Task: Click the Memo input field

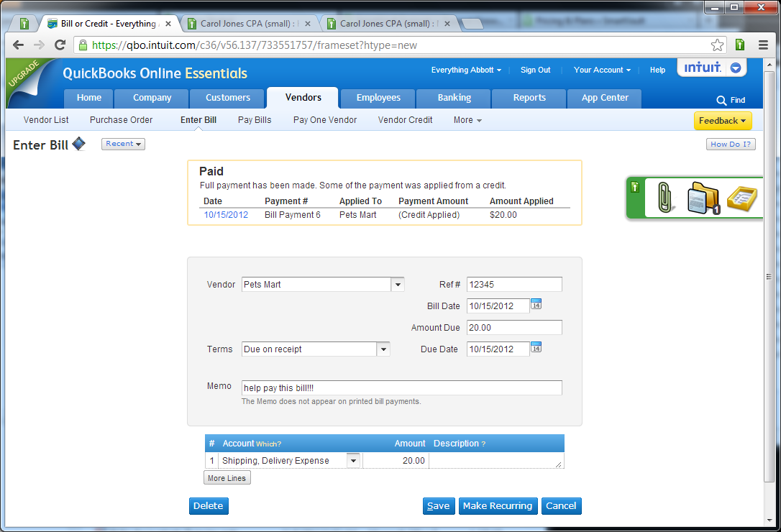Action: 401,388
